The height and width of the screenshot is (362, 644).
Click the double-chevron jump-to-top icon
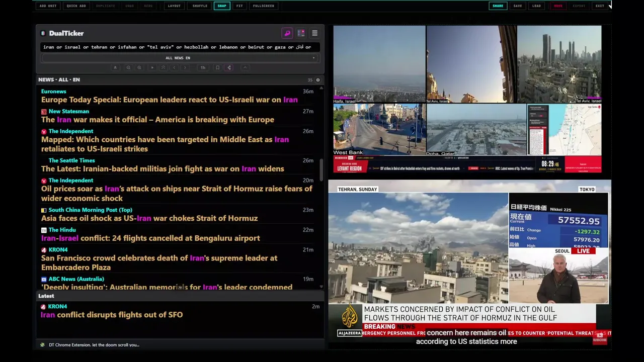pos(163,67)
